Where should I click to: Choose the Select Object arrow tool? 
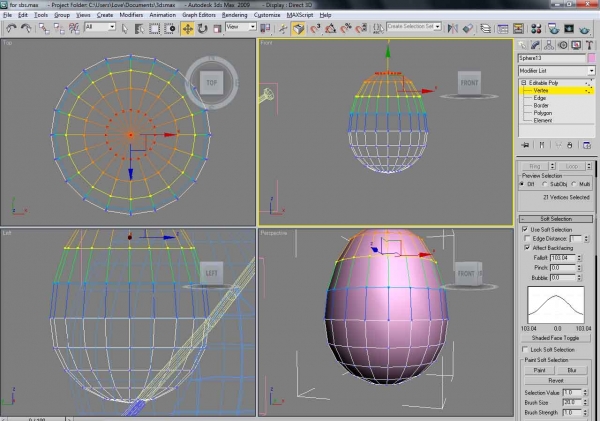click(x=124, y=29)
